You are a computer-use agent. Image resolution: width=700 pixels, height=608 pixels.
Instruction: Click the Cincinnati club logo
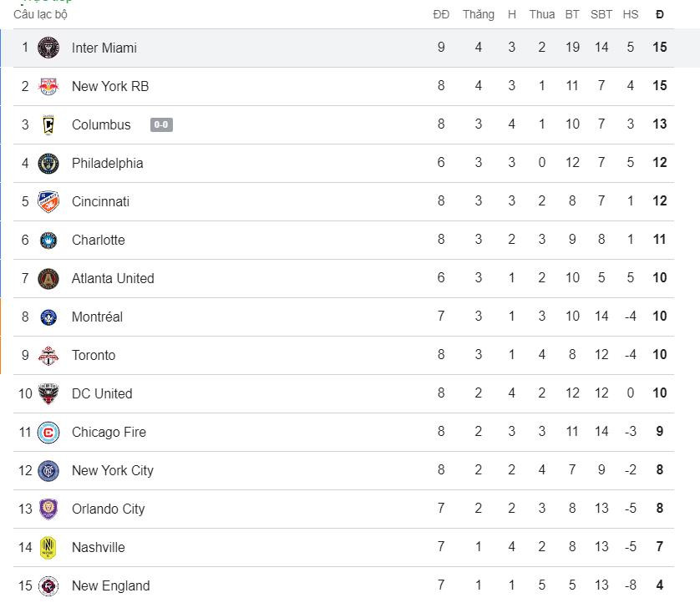pyautogui.click(x=48, y=201)
